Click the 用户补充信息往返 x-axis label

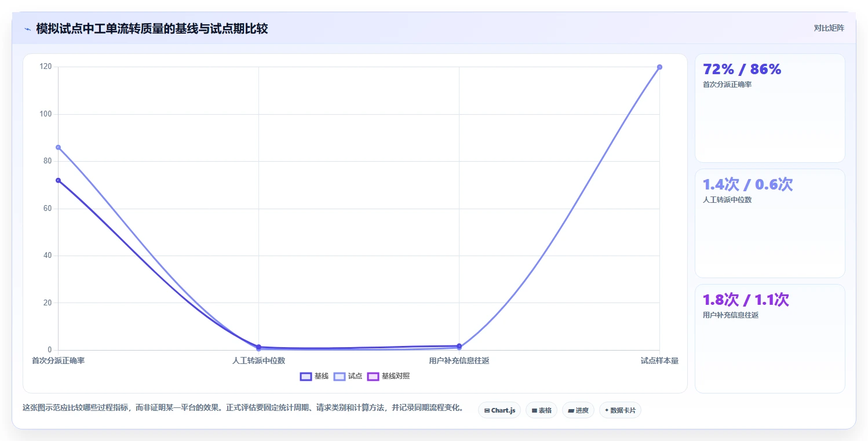[x=459, y=360]
